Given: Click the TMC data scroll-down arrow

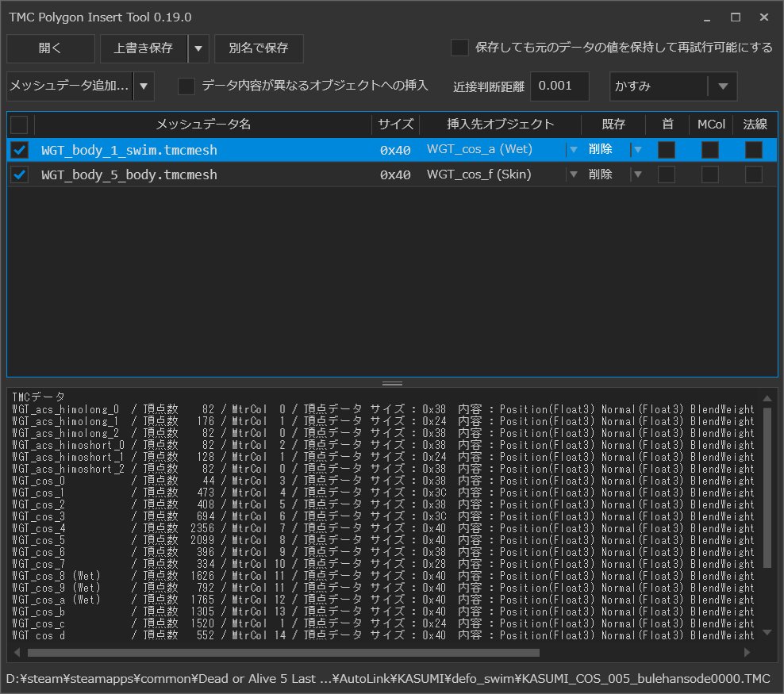Looking at the screenshot, I should (767, 633).
